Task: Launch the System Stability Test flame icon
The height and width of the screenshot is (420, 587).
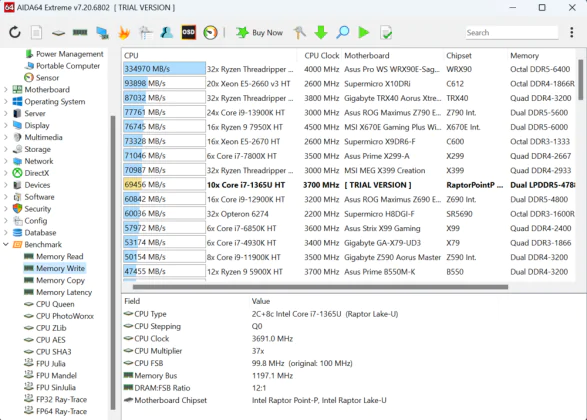Action: click(124, 33)
